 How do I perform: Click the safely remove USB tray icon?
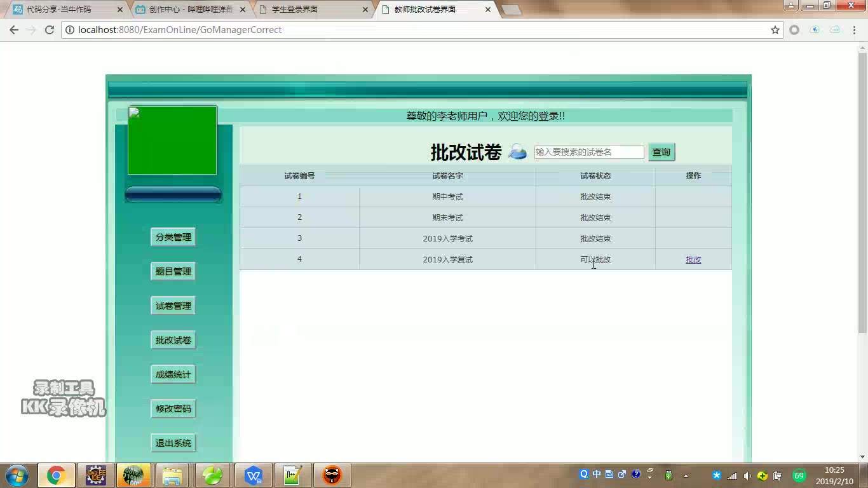tap(668, 475)
